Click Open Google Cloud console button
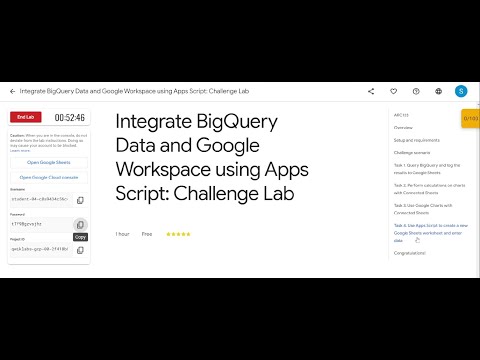 coord(49,177)
